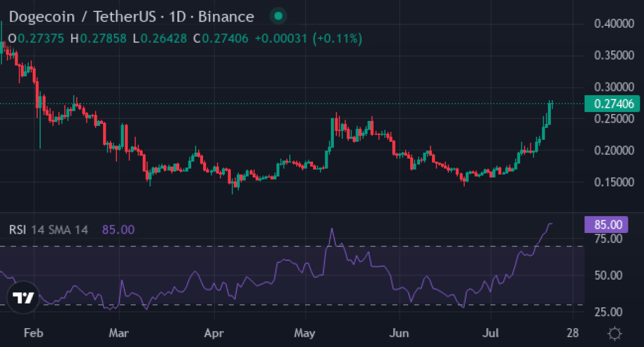The width and height of the screenshot is (644, 347).
Task: Click the 0.30000 price axis label
Action: point(614,87)
